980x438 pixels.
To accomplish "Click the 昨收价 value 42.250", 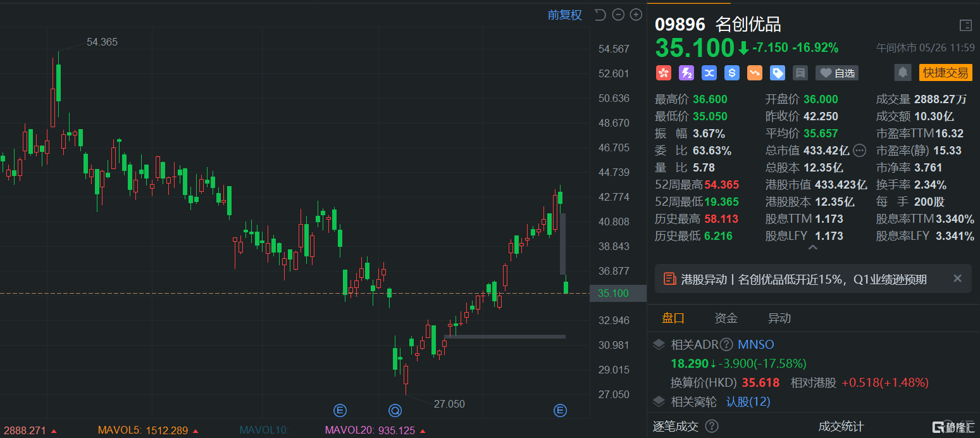I will [x=821, y=116].
